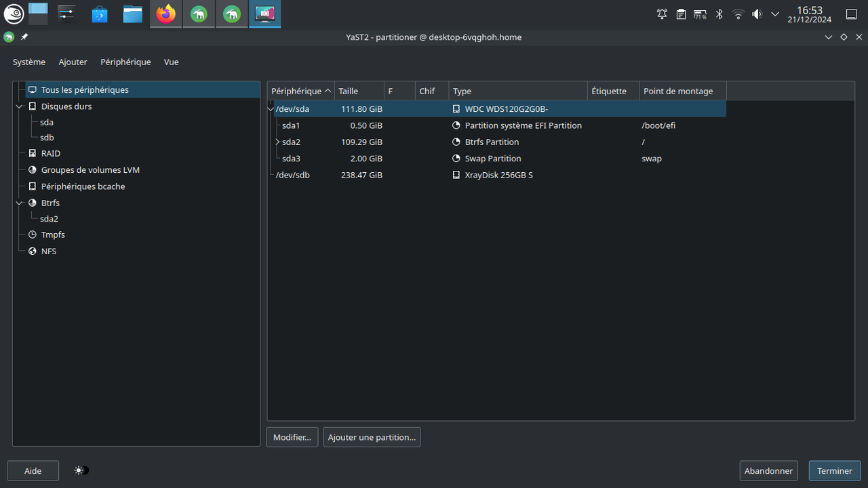This screenshot has height=488, width=868.
Task: Collapse the /dev/sda row in the table
Action: [x=271, y=108]
